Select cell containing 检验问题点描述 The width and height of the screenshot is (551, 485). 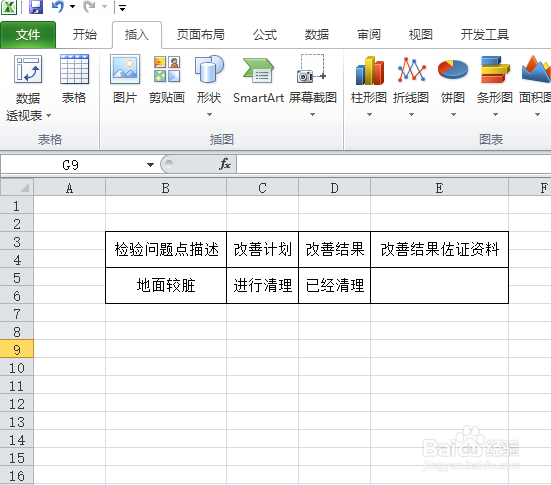[x=166, y=250]
